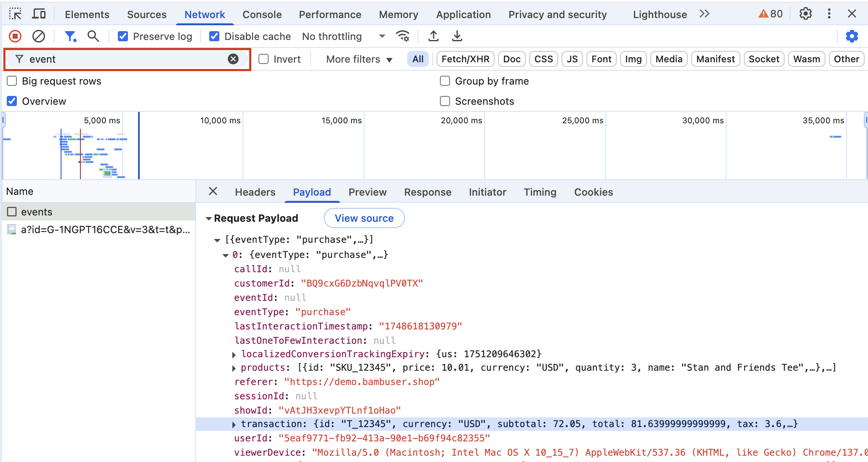Switch to the Sources tab
This screenshot has width=868, height=462.
pyautogui.click(x=147, y=14)
